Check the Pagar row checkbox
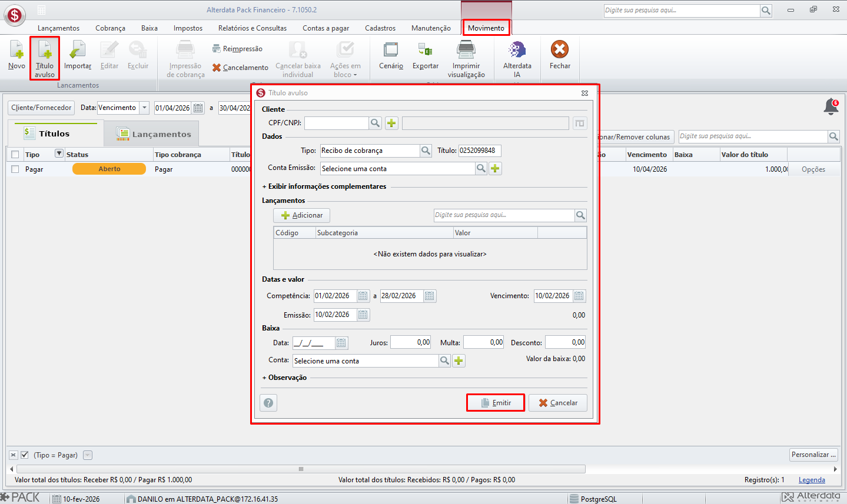This screenshot has width=847, height=504. [15, 169]
